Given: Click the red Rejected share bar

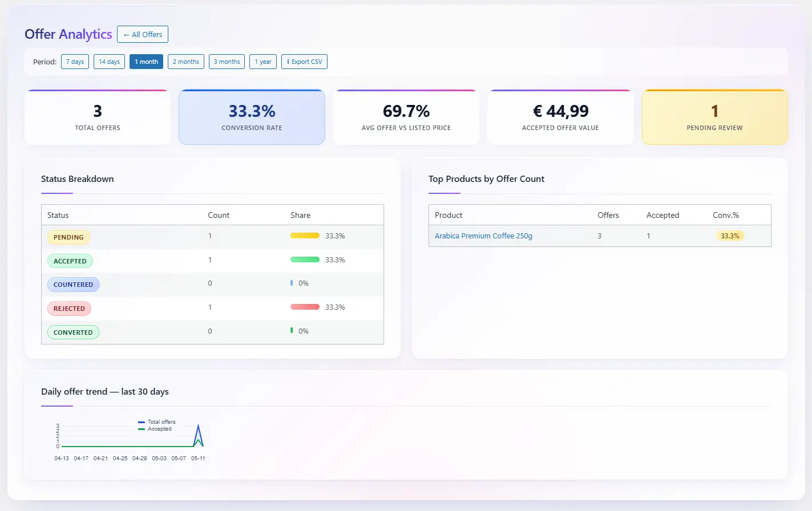Looking at the screenshot, I should click(x=305, y=307).
